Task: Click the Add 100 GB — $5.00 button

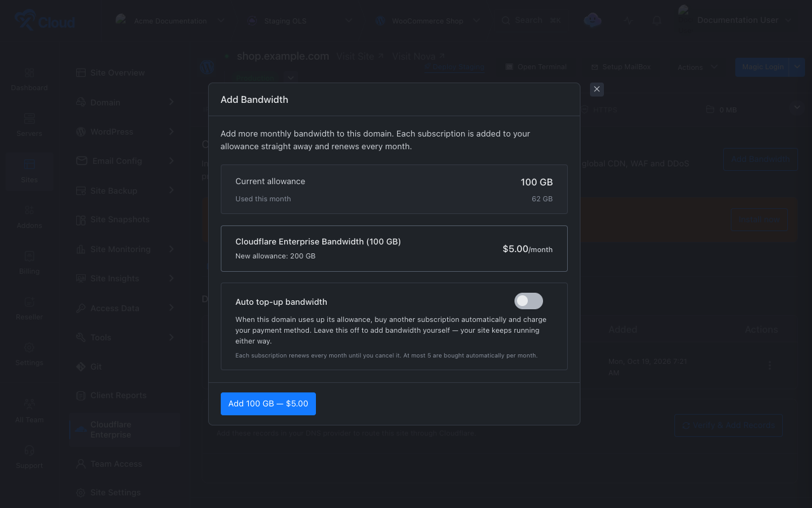Action: [x=268, y=404]
